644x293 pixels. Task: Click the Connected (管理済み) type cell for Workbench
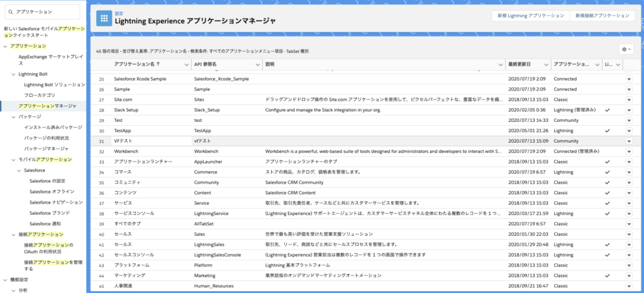(x=576, y=152)
